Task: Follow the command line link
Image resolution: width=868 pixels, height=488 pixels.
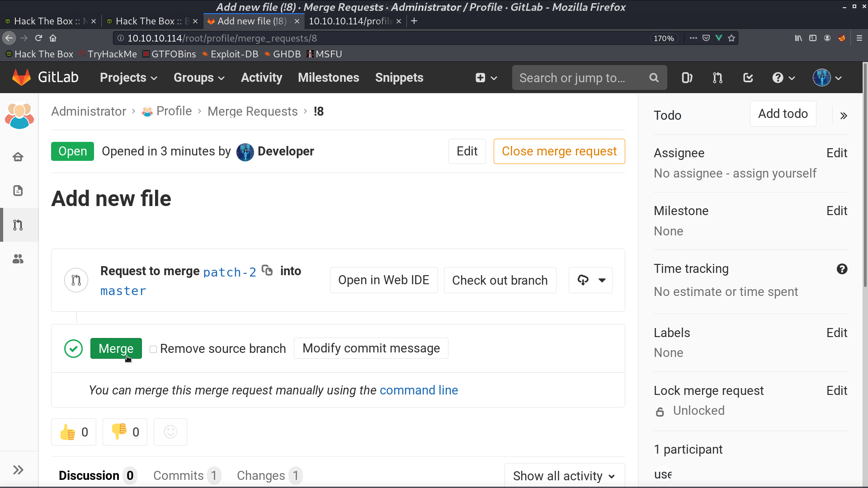Action: click(x=419, y=390)
